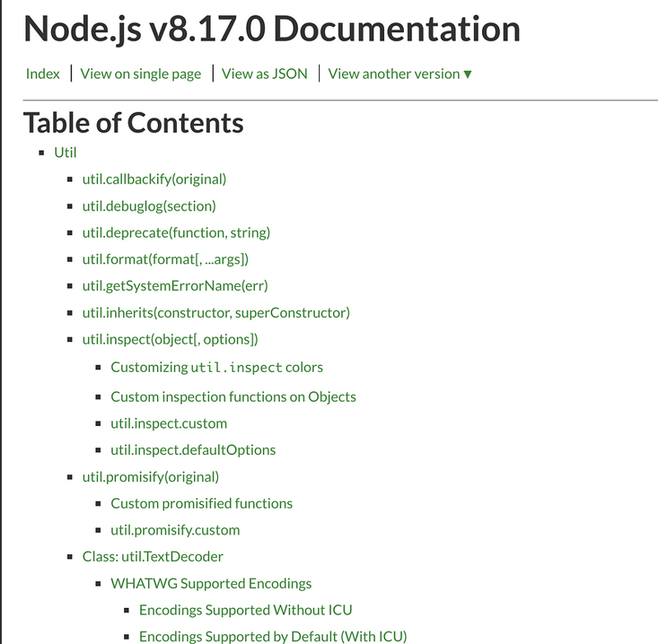
Task: Open the View as JSON link
Action: point(263,73)
